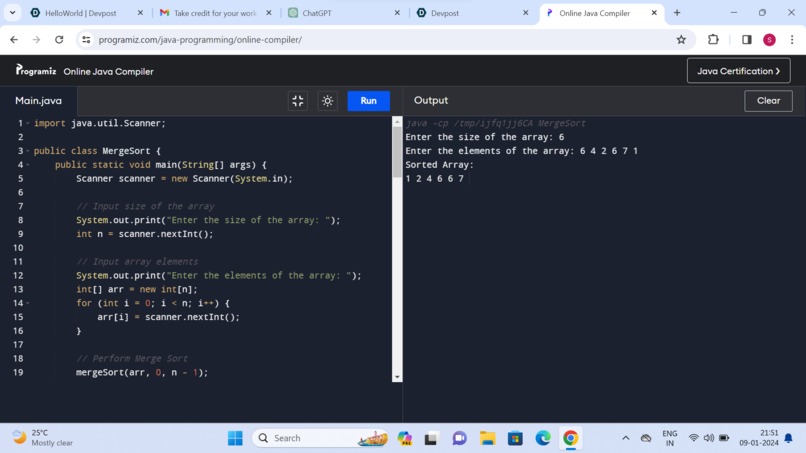806x453 pixels.
Task: Open the Windows Start menu
Action: click(x=235, y=438)
